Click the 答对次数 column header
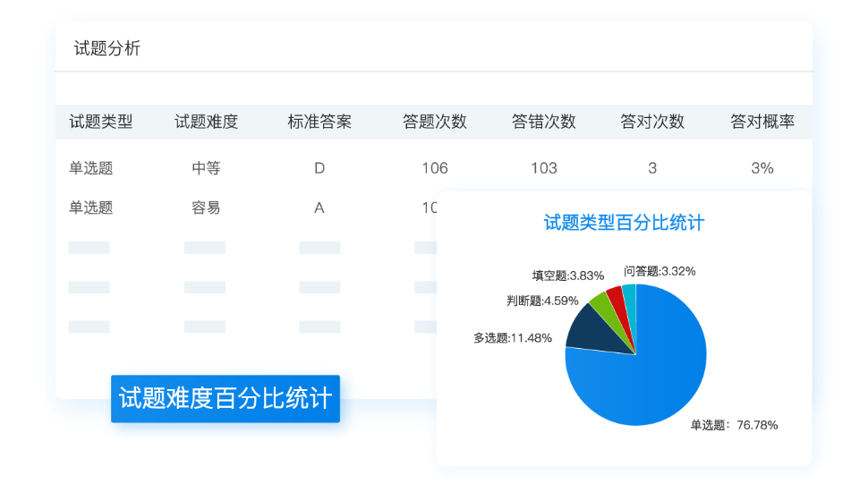The width and height of the screenshot is (868, 501). tap(652, 123)
